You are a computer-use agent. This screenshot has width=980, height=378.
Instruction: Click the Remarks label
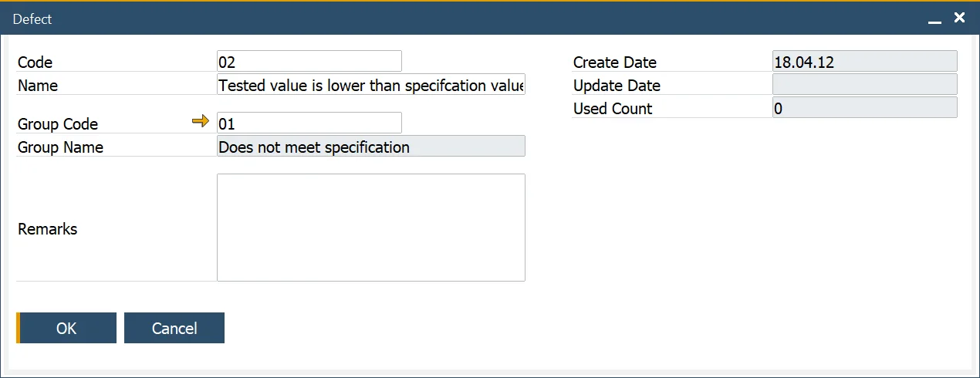click(47, 229)
